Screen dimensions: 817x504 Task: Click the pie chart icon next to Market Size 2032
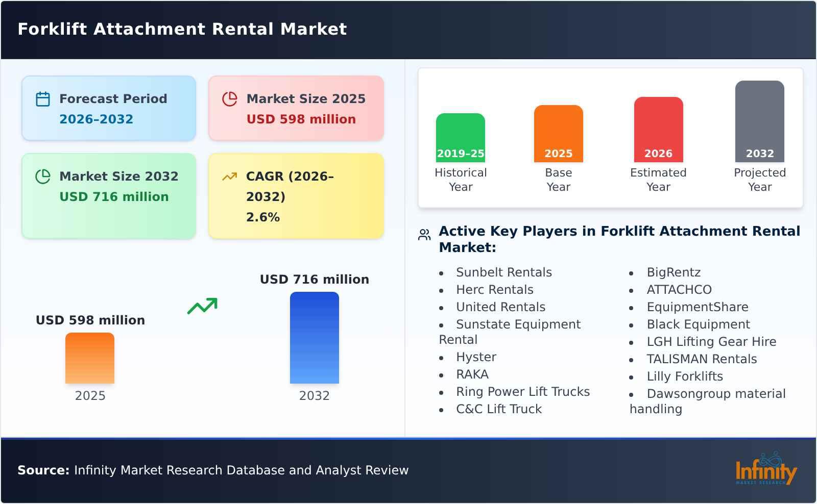coord(42,175)
